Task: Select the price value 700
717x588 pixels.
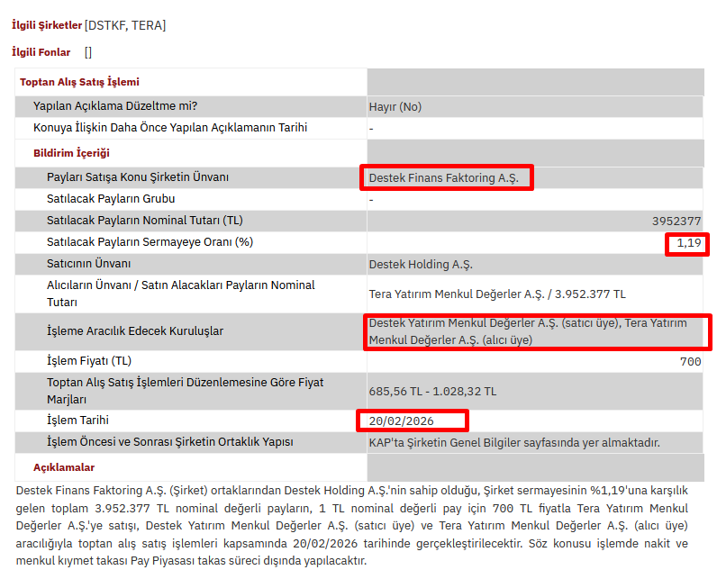Action: 691,362
